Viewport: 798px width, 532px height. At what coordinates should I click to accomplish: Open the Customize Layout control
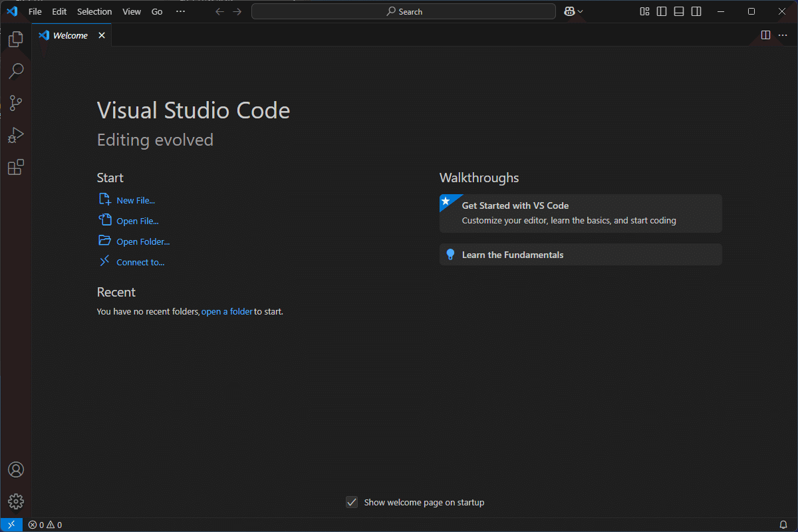tap(644, 11)
